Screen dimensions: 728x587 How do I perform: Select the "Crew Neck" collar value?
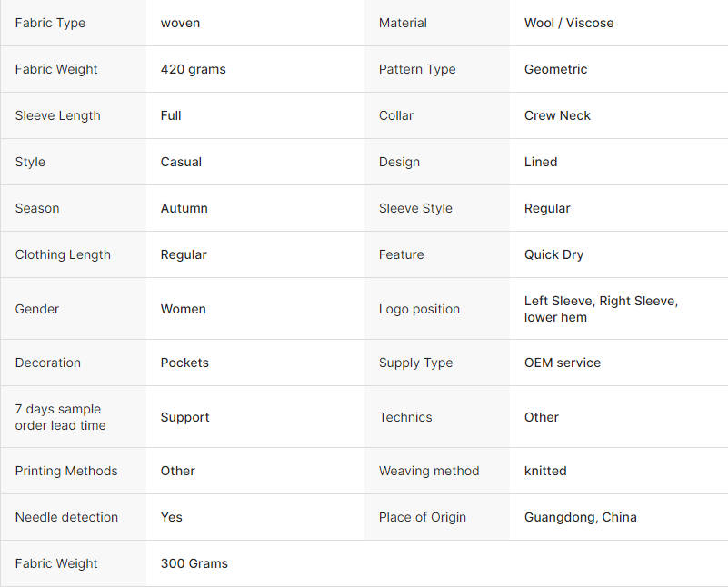coord(557,115)
